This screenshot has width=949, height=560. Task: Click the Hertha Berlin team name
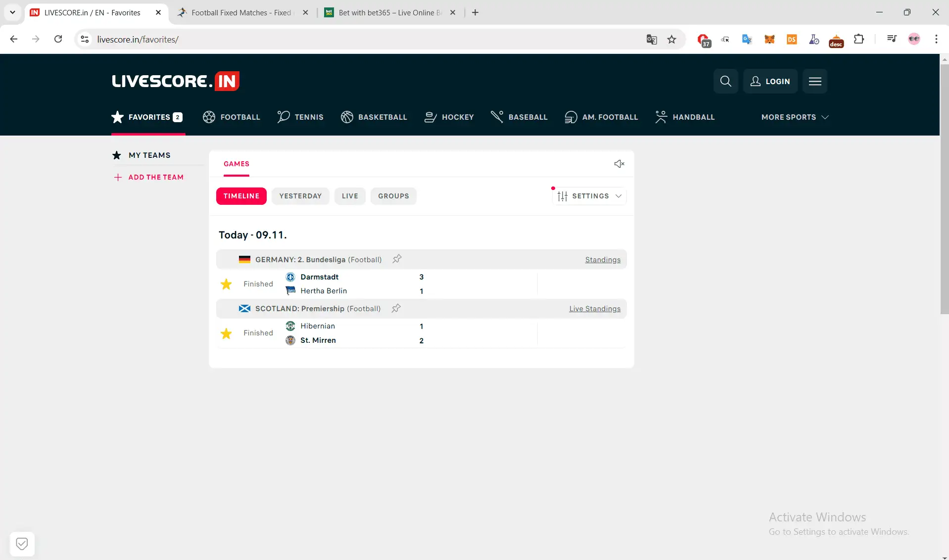[324, 291]
